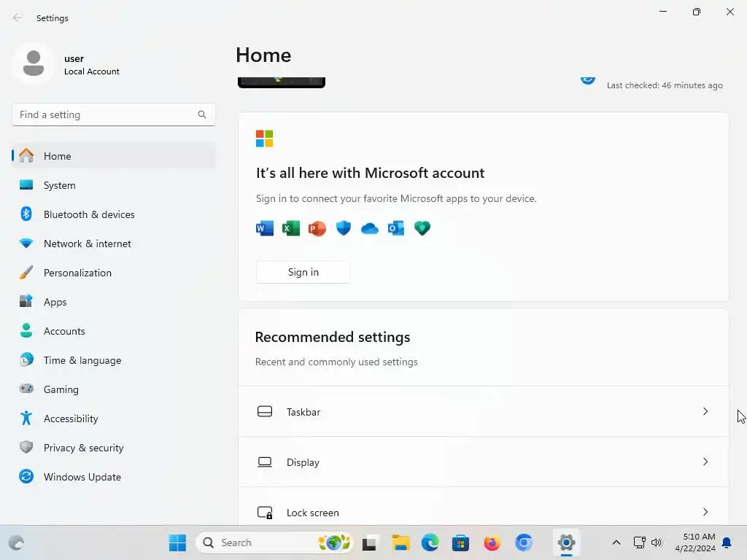Open Privacy & security settings
Screen dimensions: 747x560
coord(114,448)
